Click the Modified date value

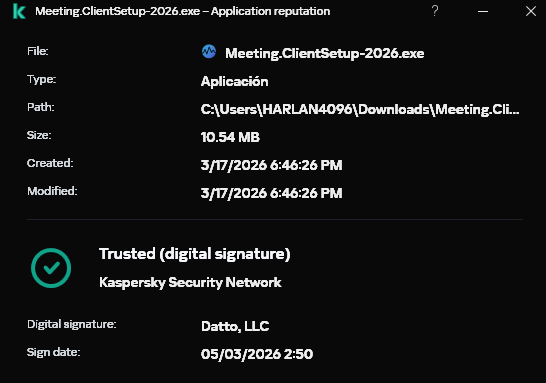click(x=272, y=193)
